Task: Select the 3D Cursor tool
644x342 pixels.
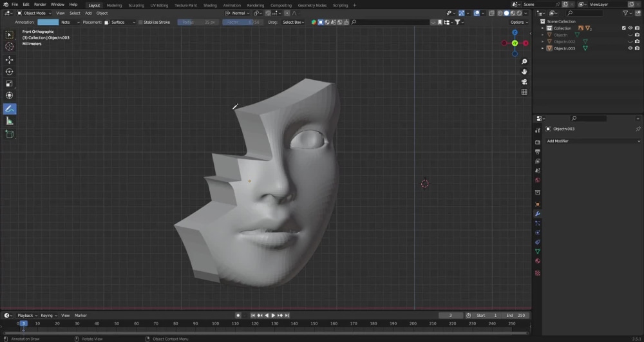Action: click(10, 46)
